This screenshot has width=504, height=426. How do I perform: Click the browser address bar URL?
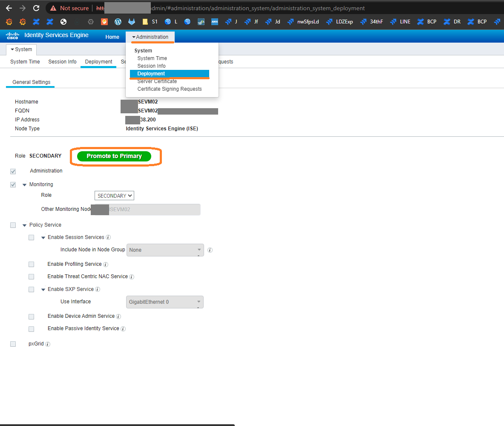(x=256, y=8)
